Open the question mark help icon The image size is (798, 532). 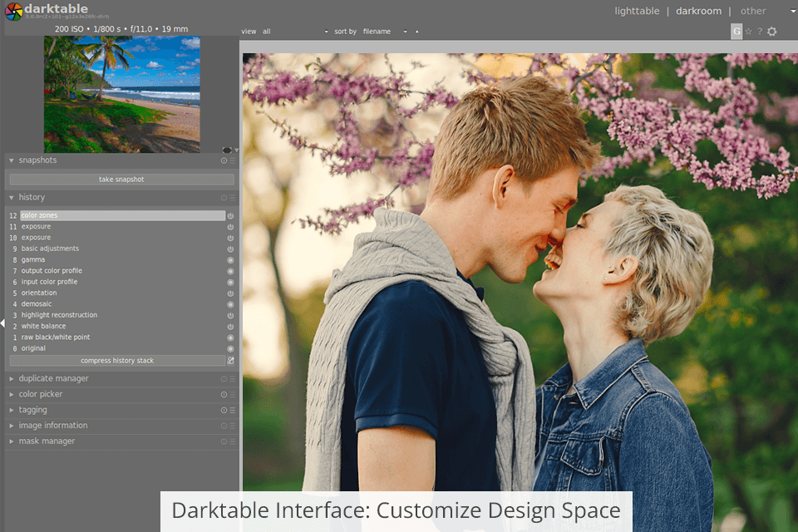click(759, 32)
